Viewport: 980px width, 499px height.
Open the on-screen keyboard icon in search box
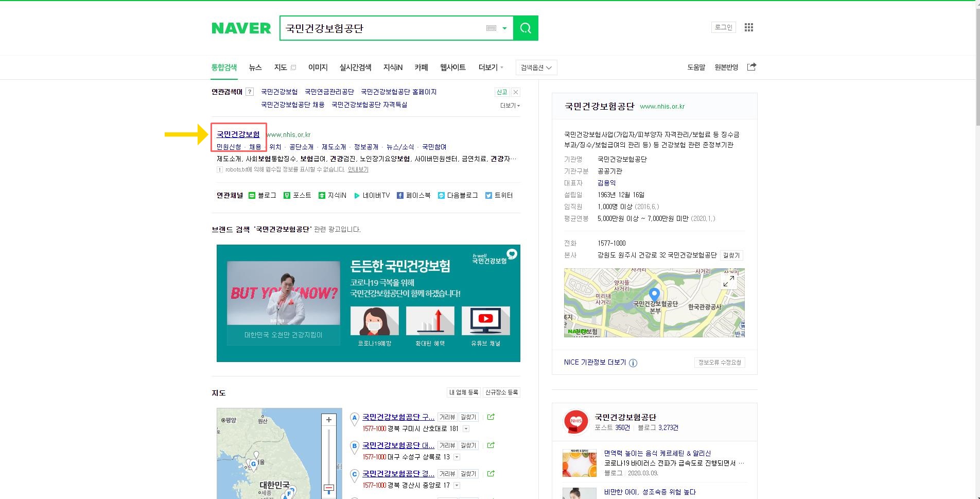tap(491, 28)
